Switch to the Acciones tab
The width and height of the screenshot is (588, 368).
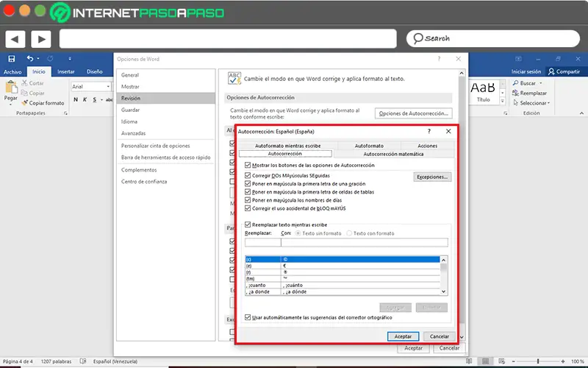428,146
